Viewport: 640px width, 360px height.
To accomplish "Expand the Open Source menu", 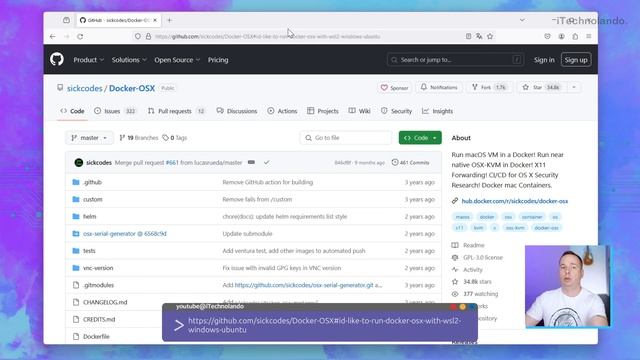I will click(177, 60).
